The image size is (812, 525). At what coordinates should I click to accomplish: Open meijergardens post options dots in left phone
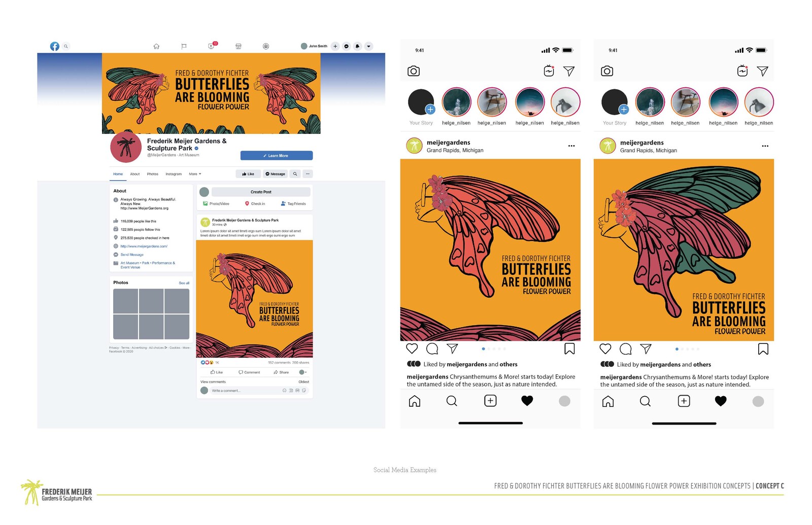point(571,146)
